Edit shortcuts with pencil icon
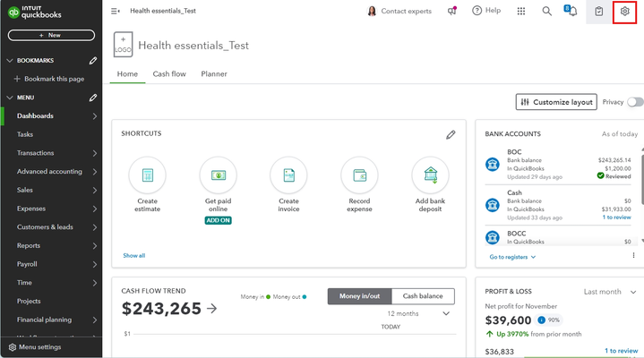 coord(451,134)
